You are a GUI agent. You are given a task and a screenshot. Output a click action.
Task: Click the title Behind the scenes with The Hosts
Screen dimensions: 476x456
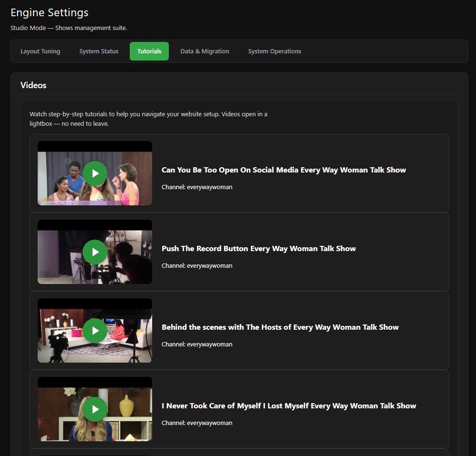(280, 327)
